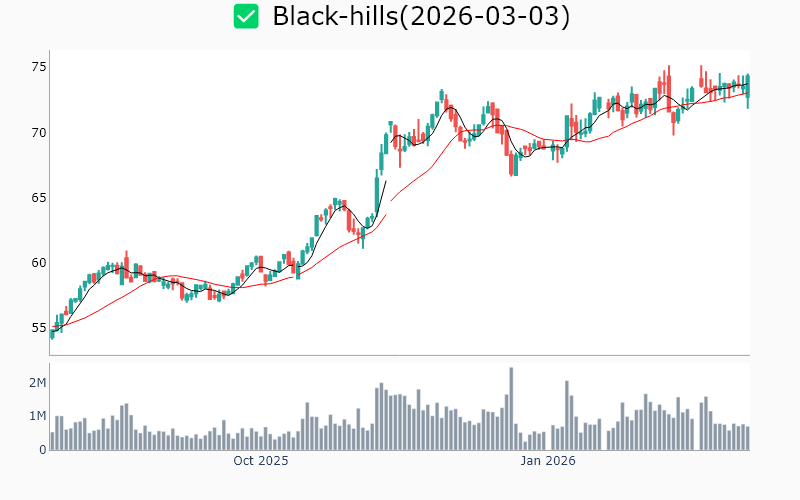Click the Black-hills(2026-03-03) chart title
Screen dimensions: 800x500
click(421, 17)
